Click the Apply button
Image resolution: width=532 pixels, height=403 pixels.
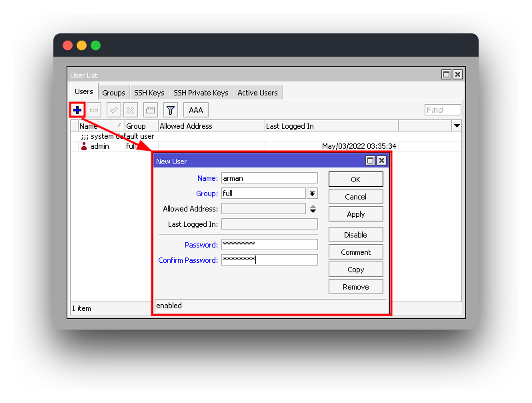[355, 214]
